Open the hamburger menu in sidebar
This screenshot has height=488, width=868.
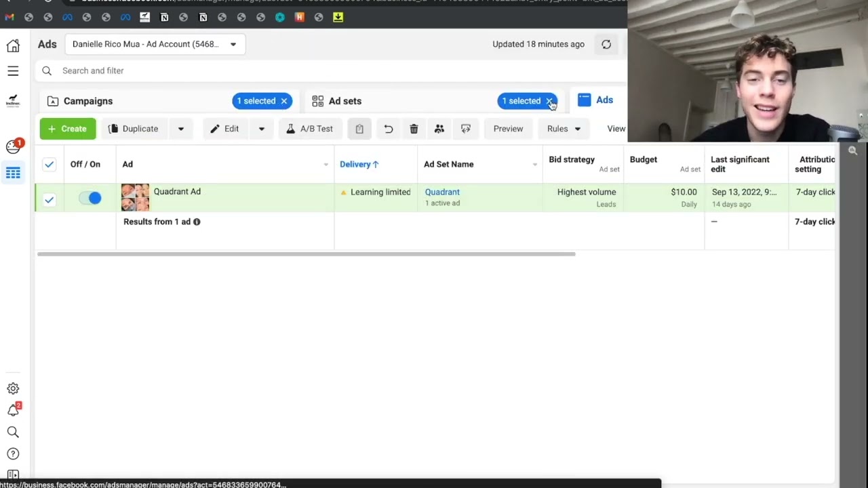13,71
